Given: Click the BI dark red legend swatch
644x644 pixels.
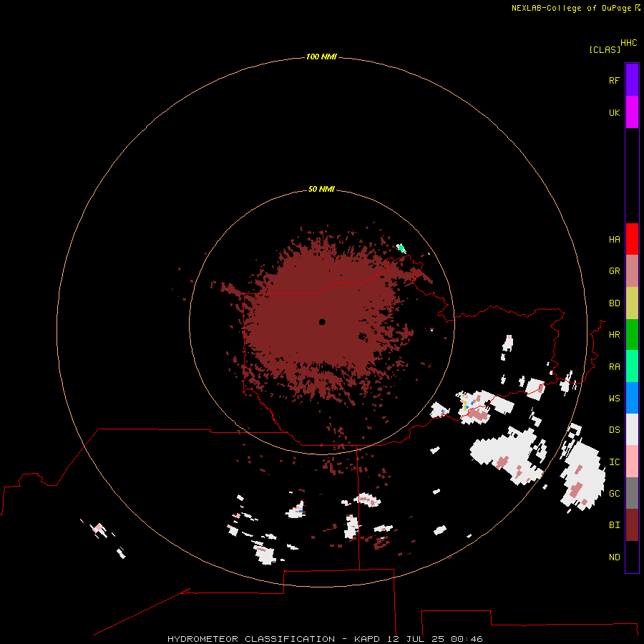Looking at the screenshot, I should (632, 525).
